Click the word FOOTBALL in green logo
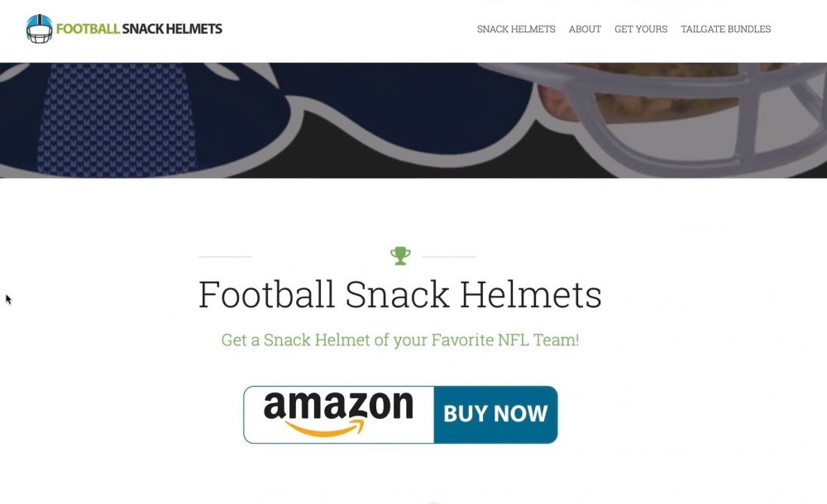Viewport: 827px width, 504px height. [x=88, y=29]
